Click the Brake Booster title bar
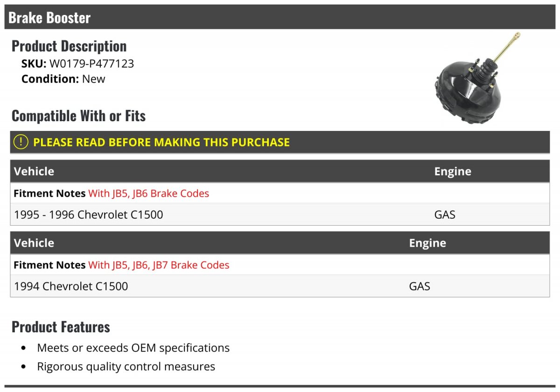 tap(280, 17)
